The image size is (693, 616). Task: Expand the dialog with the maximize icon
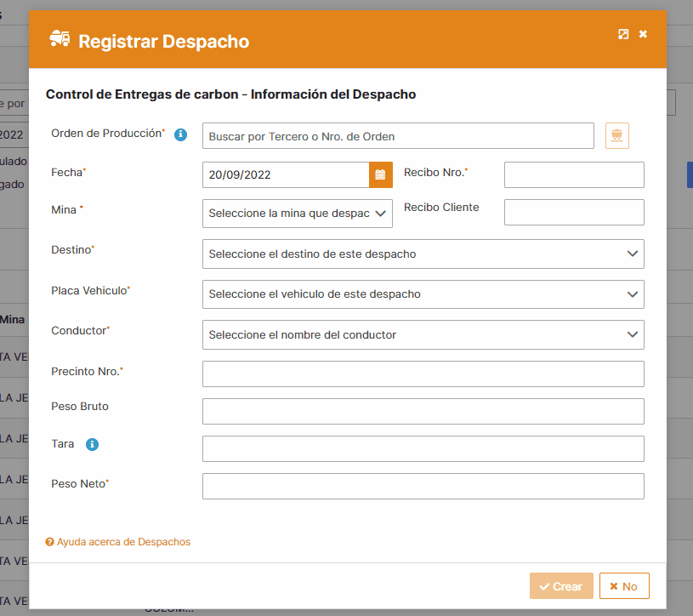tap(623, 34)
